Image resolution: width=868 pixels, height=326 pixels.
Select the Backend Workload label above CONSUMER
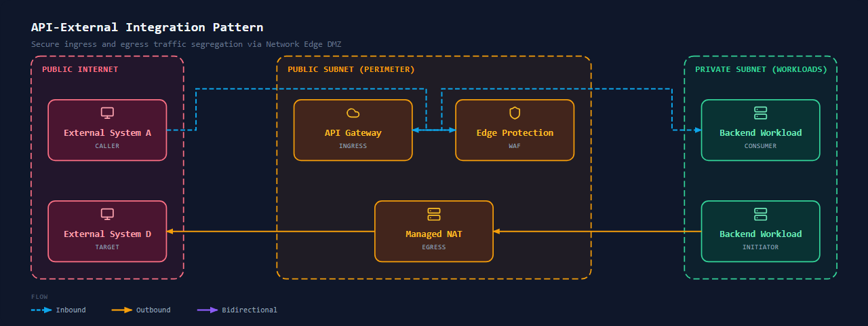(x=761, y=133)
